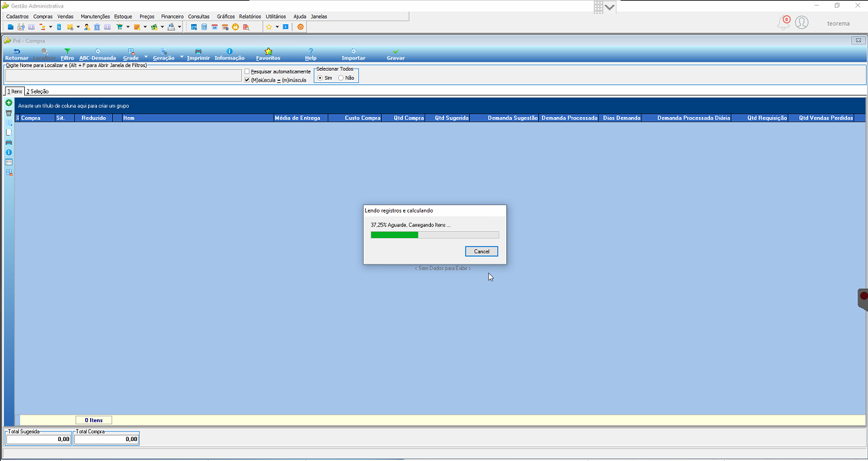Open the Cadastros menu
The height and width of the screenshot is (461, 868).
click(17, 16)
